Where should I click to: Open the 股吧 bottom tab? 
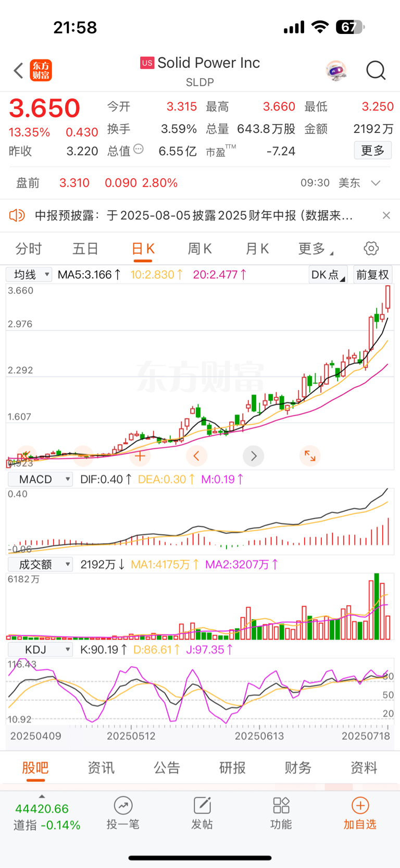point(35,767)
